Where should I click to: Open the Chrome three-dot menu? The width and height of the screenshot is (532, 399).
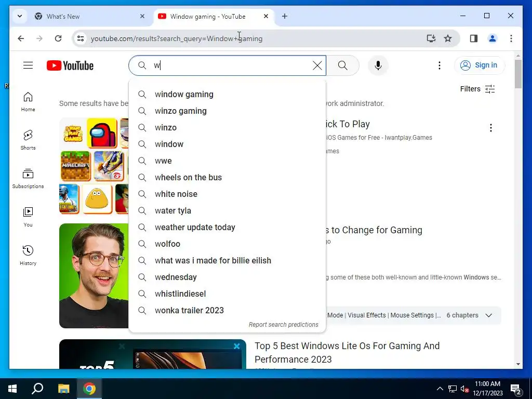tap(511, 38)
